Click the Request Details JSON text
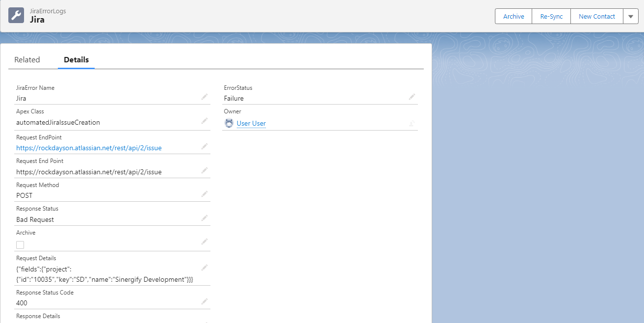 (104, 274)
